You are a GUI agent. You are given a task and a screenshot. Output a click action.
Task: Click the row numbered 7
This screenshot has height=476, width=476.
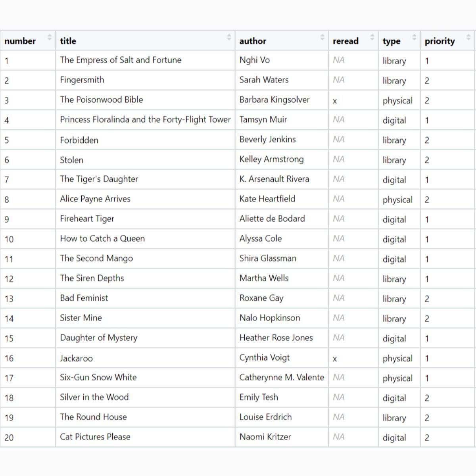pos(7,180)
